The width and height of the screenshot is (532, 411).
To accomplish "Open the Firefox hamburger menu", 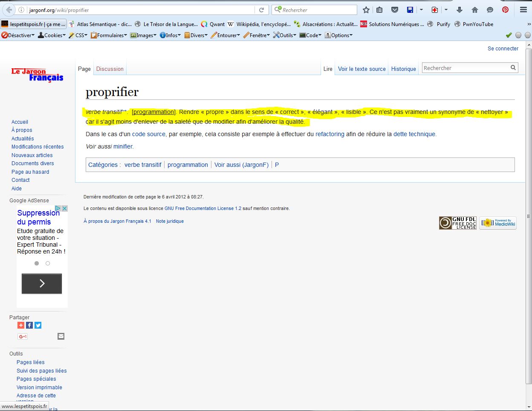I will tap(523, 10).
